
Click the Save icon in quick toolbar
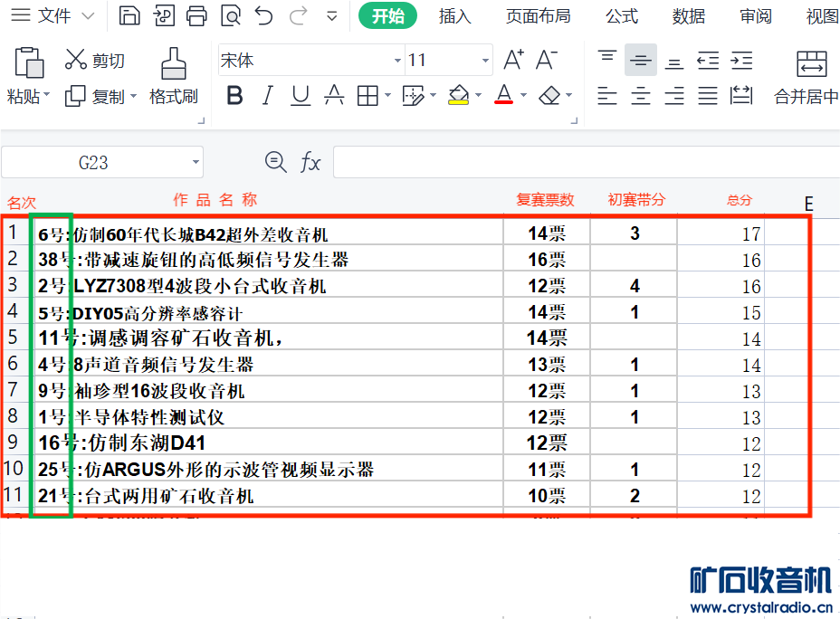click(x=130, y=16)
